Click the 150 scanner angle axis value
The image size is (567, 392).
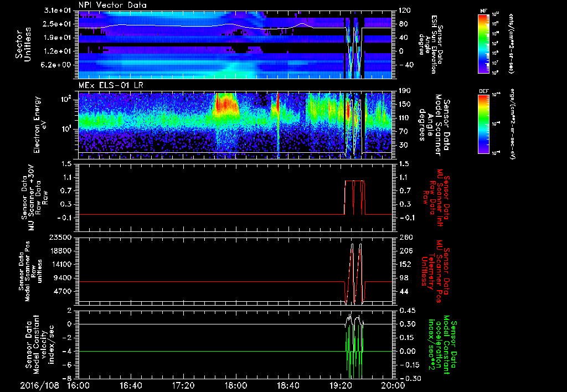pos(405,104)
